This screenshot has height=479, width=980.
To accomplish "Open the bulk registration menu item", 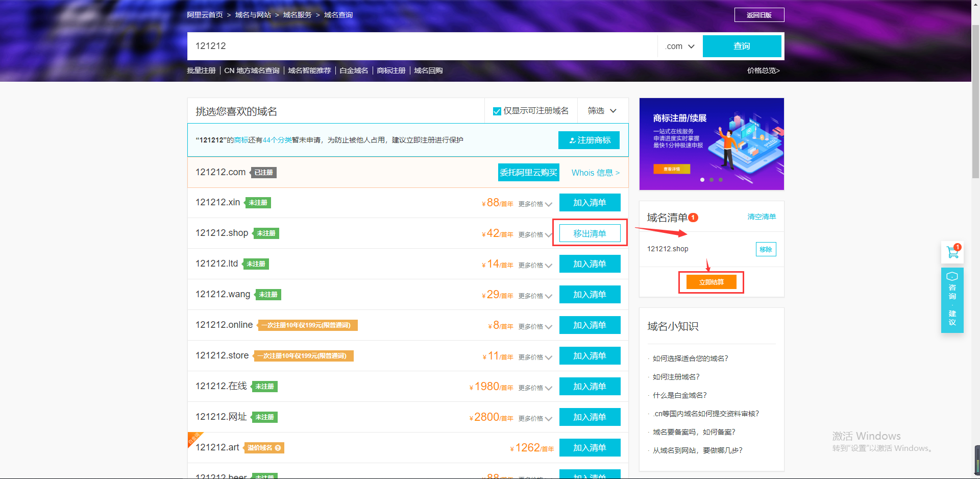I will [x=201, y=70].
